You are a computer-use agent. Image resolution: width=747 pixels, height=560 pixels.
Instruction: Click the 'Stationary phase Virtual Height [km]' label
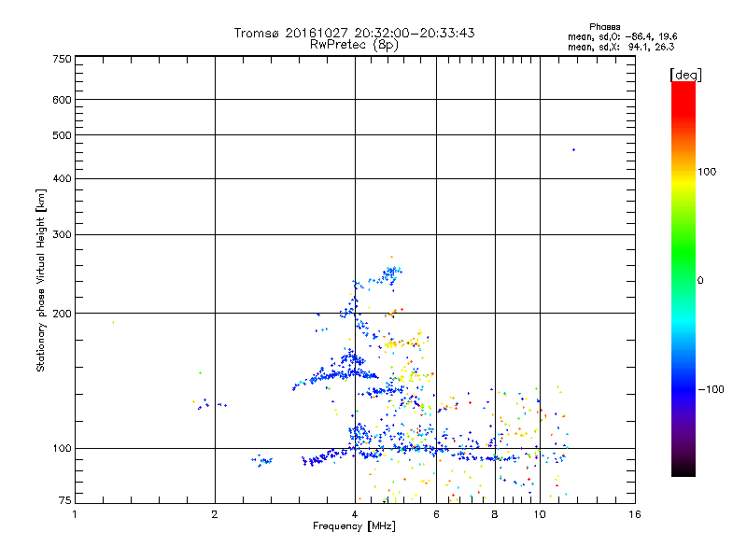pos(40,281)
